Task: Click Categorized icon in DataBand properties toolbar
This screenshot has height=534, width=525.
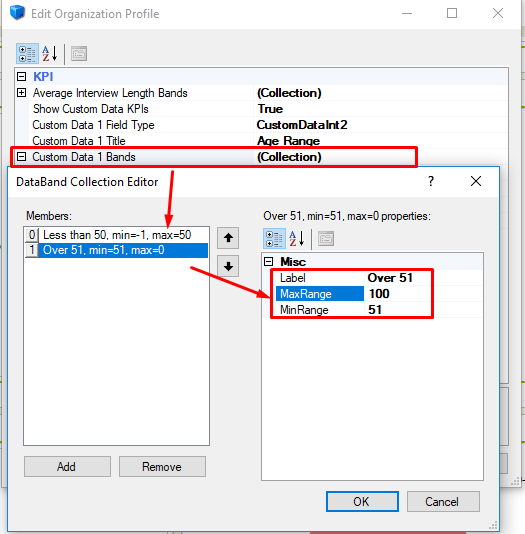Action: 274,238
